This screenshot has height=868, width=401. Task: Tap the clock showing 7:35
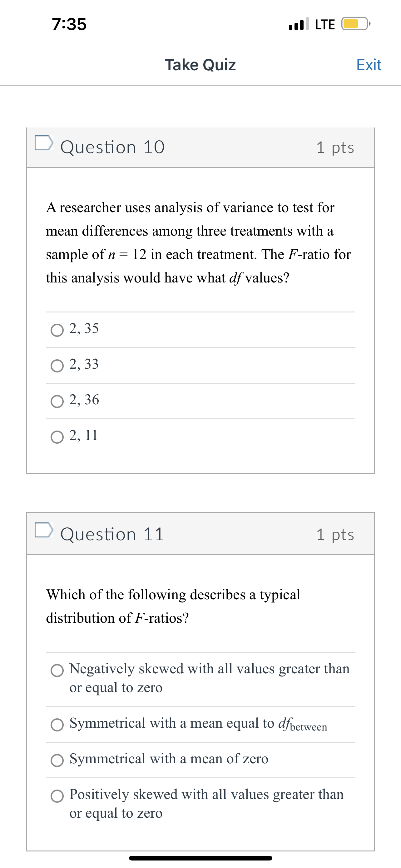coord(70,24)
